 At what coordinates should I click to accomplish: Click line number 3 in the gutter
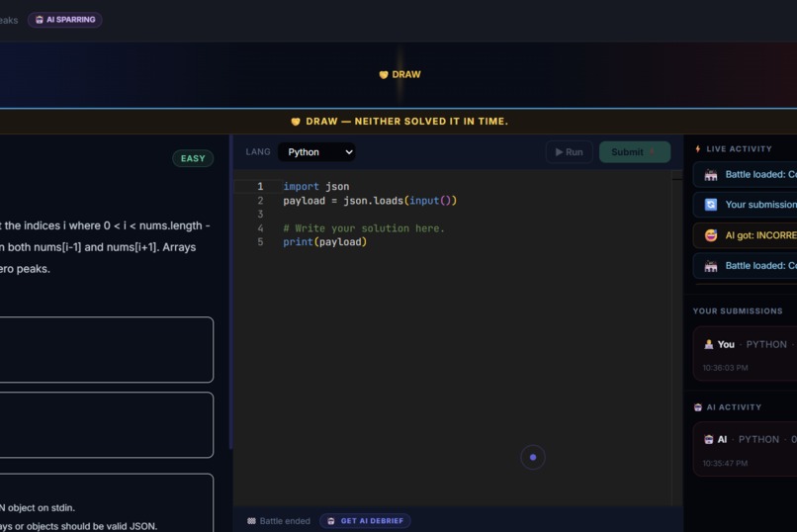tap(260, 215)
